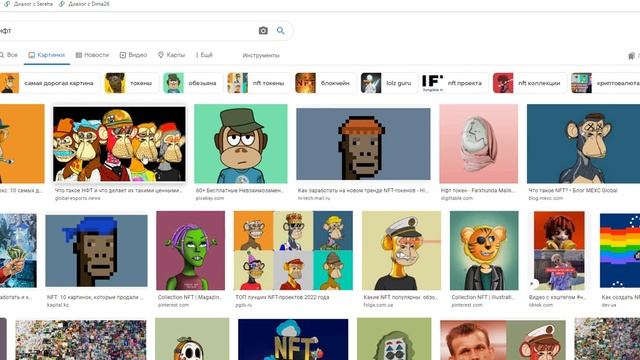Click 'Как заработать на новом тренде NFT-токенов' caption

click(x=363, y=191)
